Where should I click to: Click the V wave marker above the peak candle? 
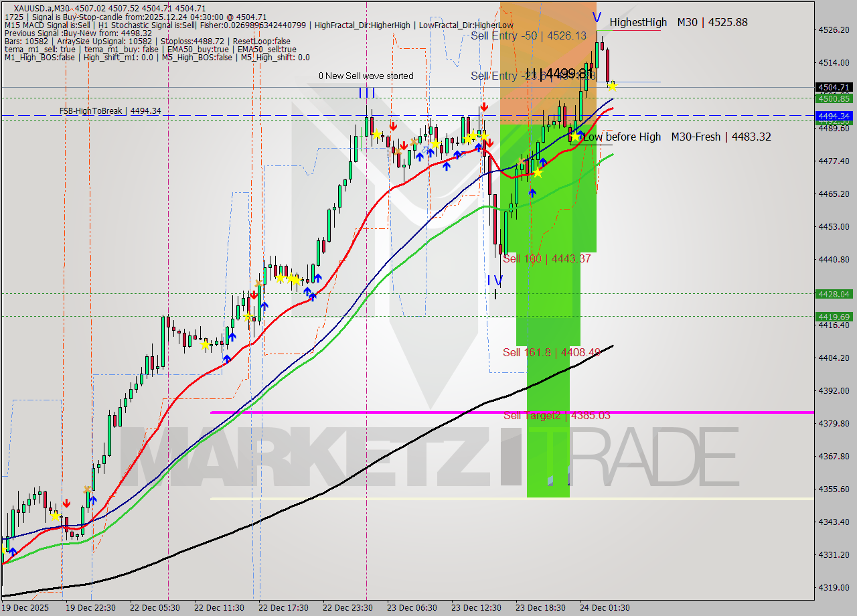pos(596,18)
